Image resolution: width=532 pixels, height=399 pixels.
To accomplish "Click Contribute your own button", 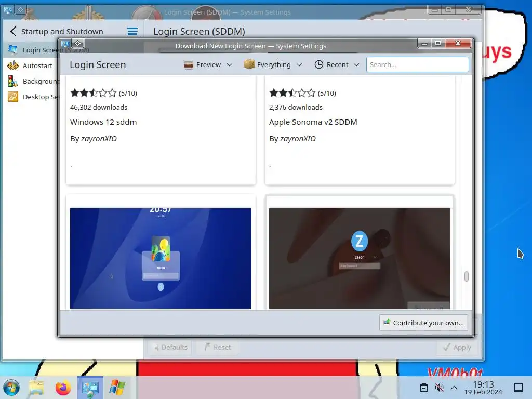I will [x=423, y=323].
